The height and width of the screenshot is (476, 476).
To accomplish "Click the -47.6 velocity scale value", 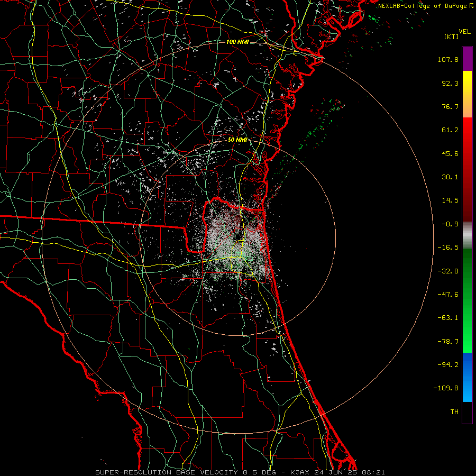I will [x=448, y=295].
